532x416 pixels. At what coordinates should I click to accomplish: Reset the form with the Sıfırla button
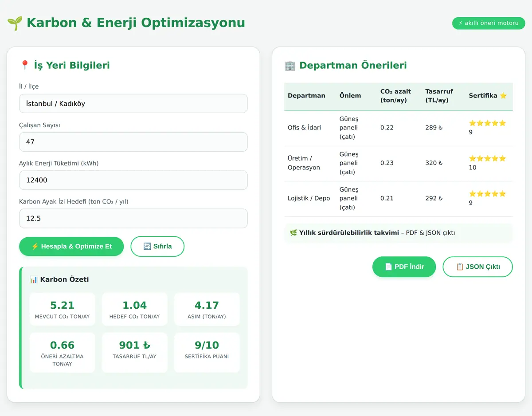tap(157, 246)
